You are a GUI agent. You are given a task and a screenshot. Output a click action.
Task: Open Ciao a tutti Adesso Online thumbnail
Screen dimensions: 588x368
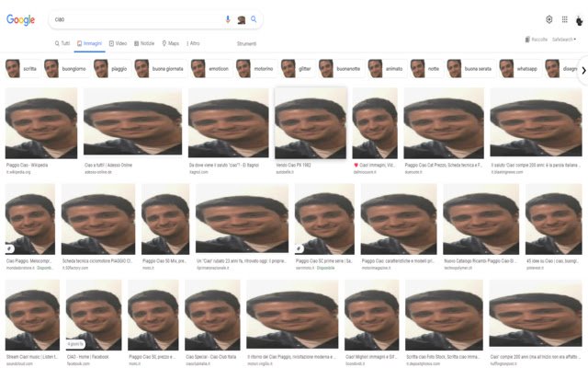point(132,121)
